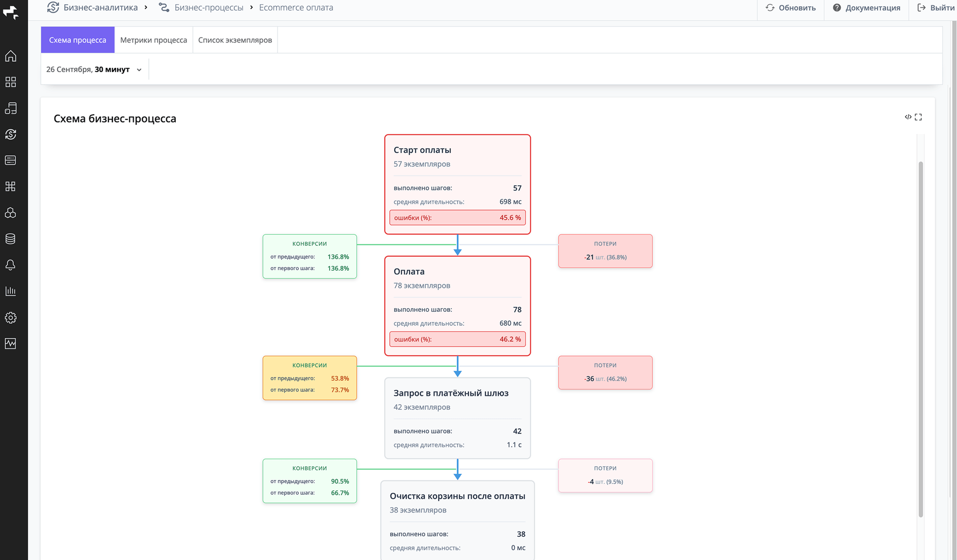Click the yellow conversions box showing 53.8%
957x560 pixels.
click(310, 378)
